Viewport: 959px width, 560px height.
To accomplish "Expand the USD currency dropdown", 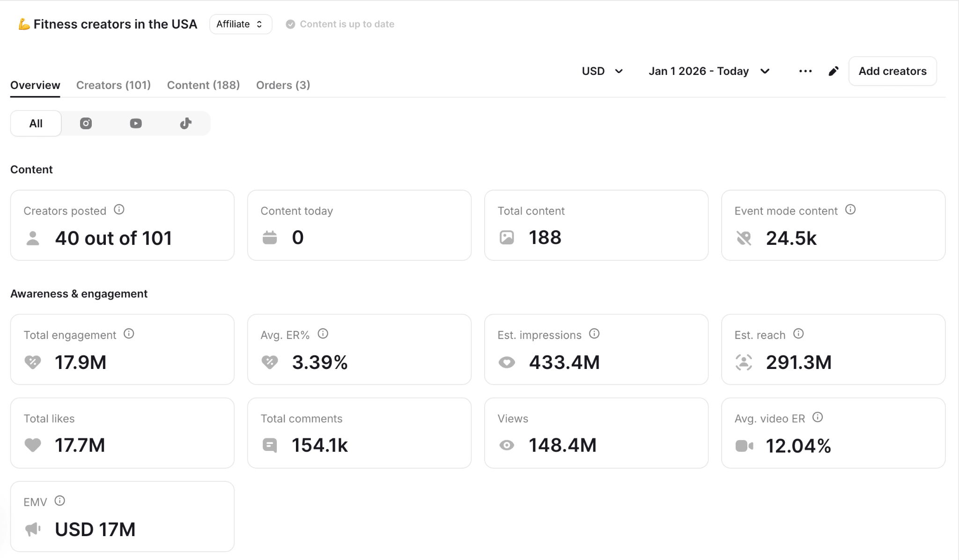I will (602, 71).
